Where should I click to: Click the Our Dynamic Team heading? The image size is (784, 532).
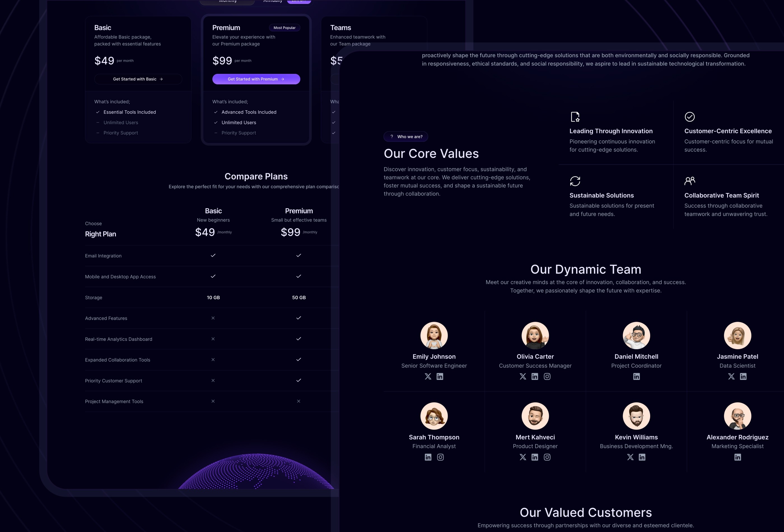[x=586, y=269]
